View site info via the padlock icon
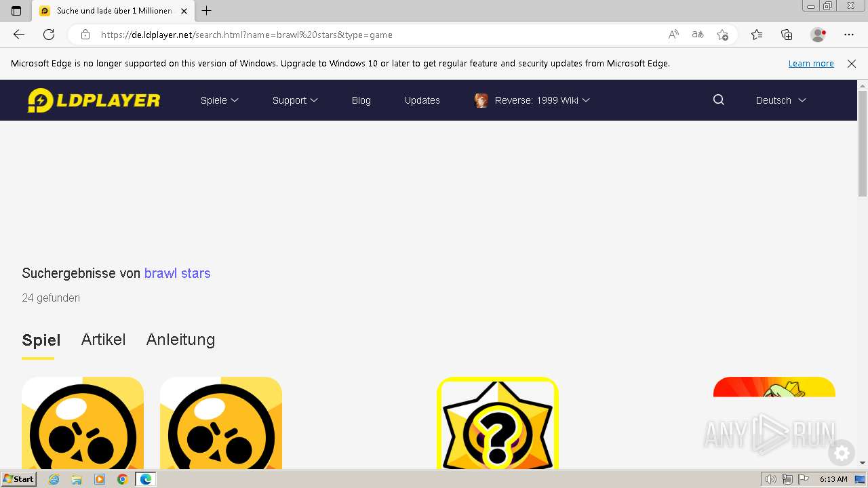The width and height of the screenshot is (868, 488). [85, 35]
